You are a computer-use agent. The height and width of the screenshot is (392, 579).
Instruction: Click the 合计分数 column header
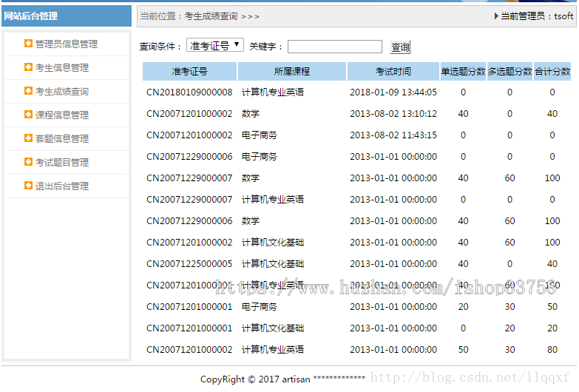(552, 71)
